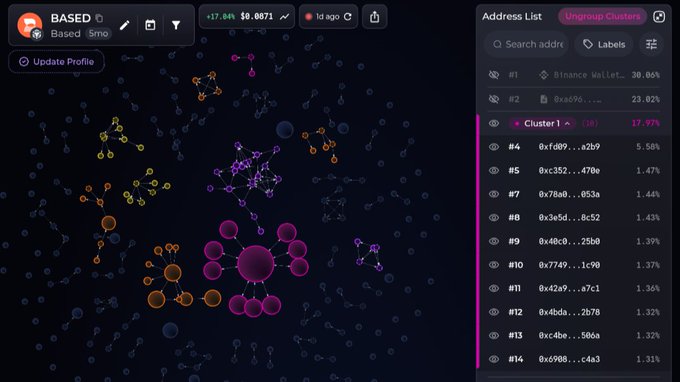Screen dimensions: 680x382
Task: Hide address #12 0x4bda...2b78
Action: [x=494, y=312]
